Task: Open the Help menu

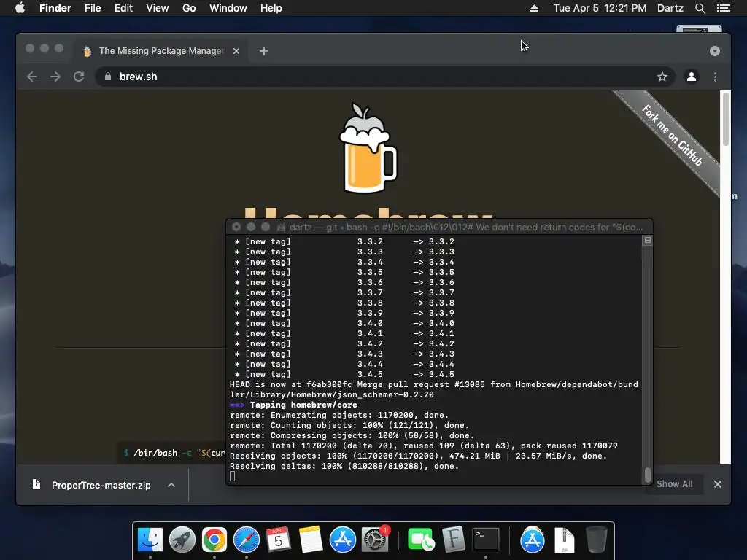Action: tap(271, 8)
